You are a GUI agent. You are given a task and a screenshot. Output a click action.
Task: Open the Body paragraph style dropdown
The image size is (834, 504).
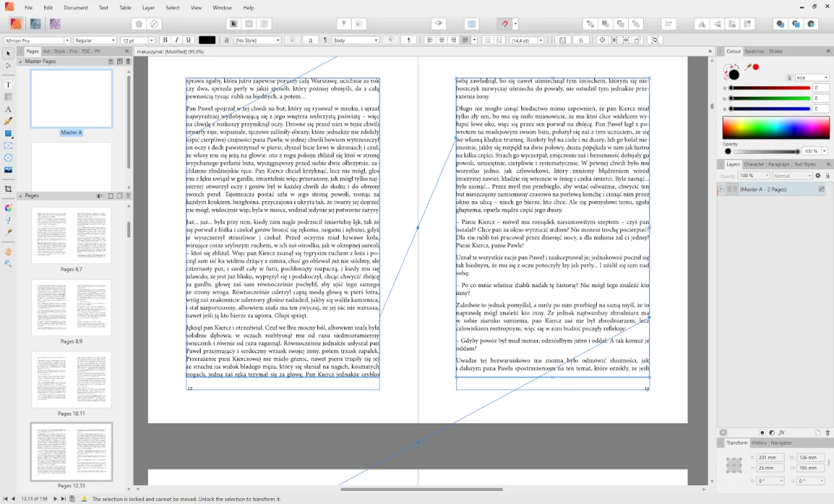[x=355, y=40]
